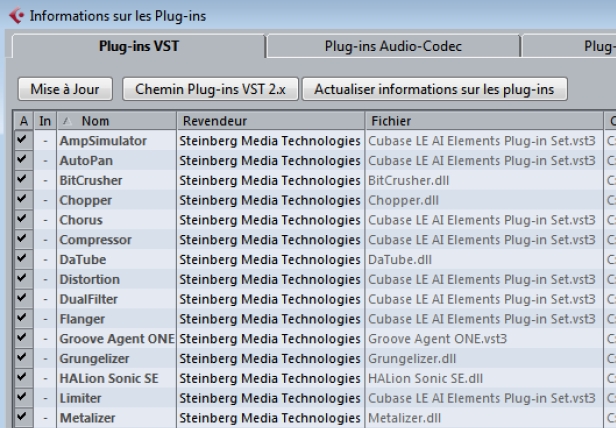Toggle the BitCrusher plug-in checkbox
Image resolution: width=616 pixels, height=428 pixels.
click(22, 180)
